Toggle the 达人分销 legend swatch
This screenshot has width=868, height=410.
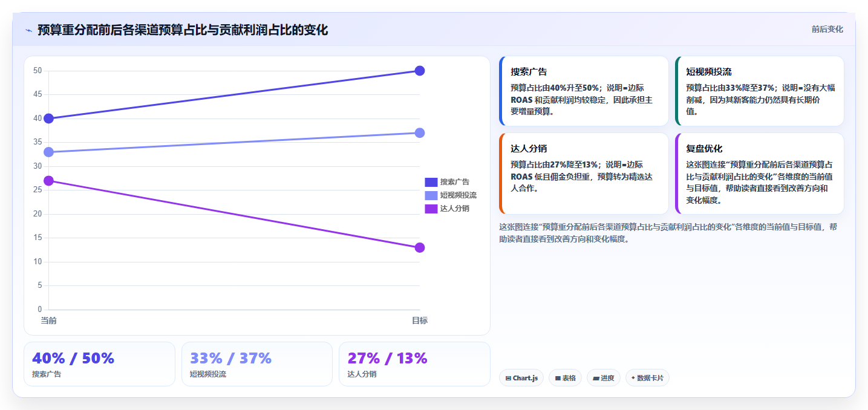pos(431,209)
